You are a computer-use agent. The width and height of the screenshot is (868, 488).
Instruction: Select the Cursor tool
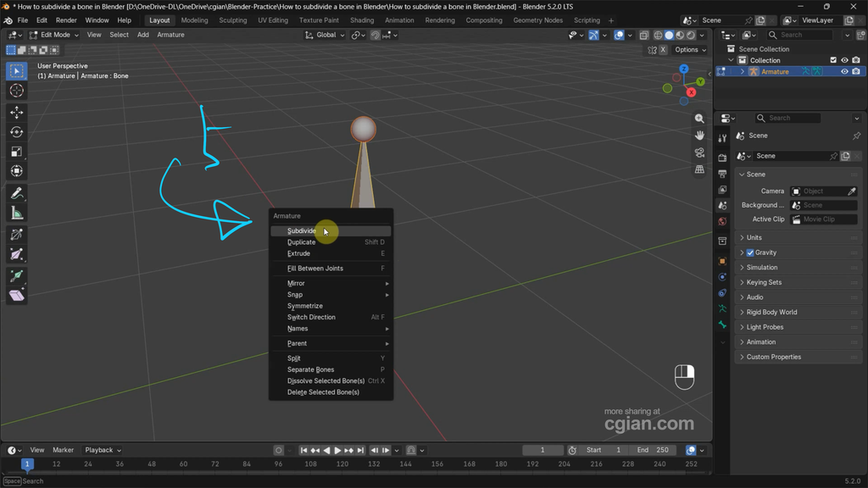[x=17, y=90]
